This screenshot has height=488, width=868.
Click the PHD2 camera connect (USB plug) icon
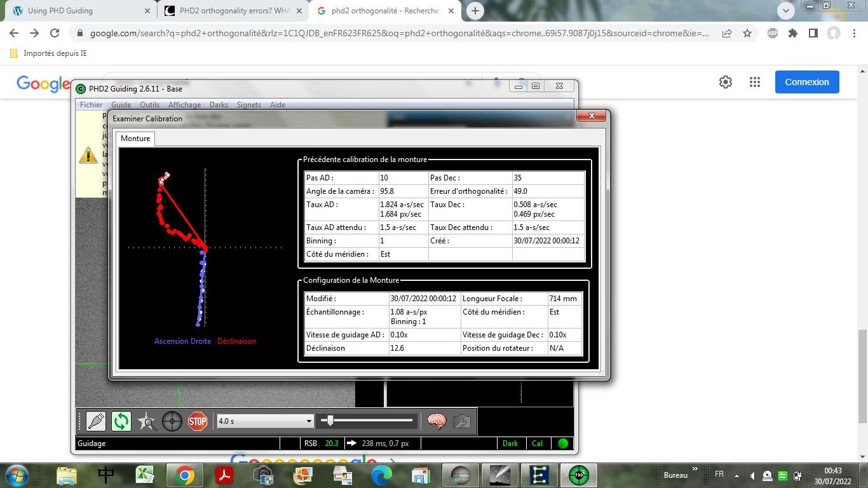[x=96, y=421]
